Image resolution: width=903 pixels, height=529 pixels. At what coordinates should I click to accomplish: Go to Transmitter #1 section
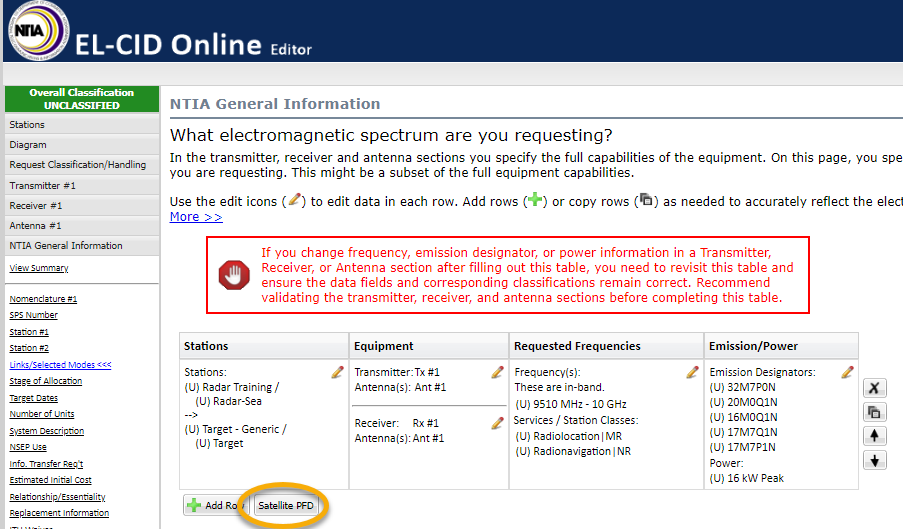[43, 186]
